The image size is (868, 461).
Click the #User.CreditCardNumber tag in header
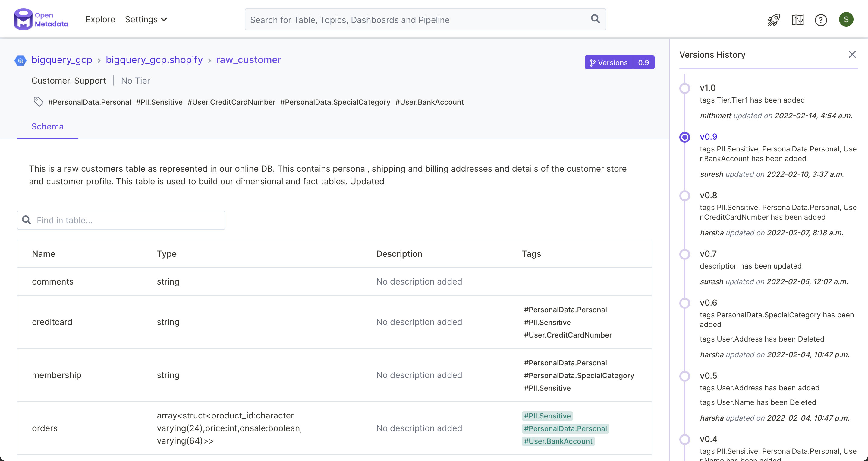(x=231, y=102)
